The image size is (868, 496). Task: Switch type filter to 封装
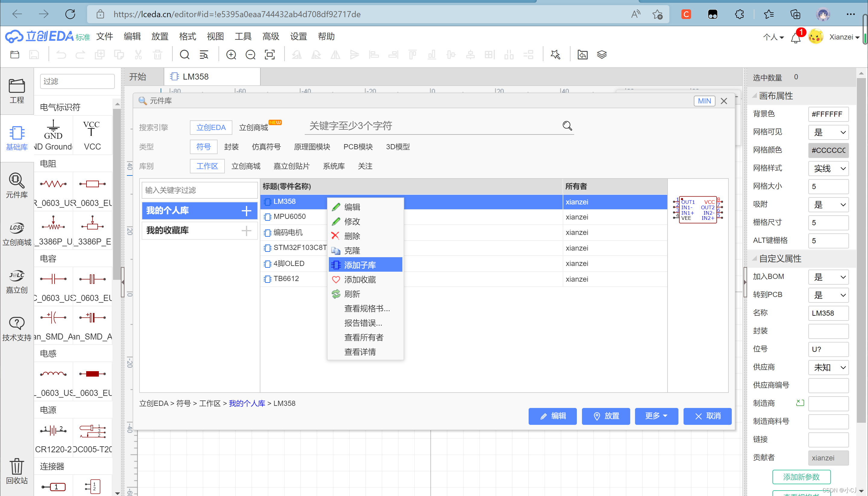pyautogui.click(x=231, y=147)
